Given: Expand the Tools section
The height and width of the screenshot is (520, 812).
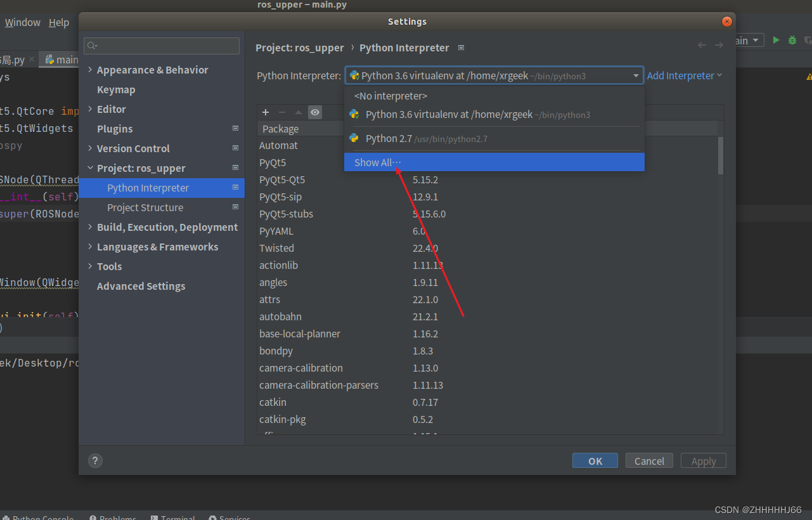Looking at the screenshot, I should click(89, 266).
